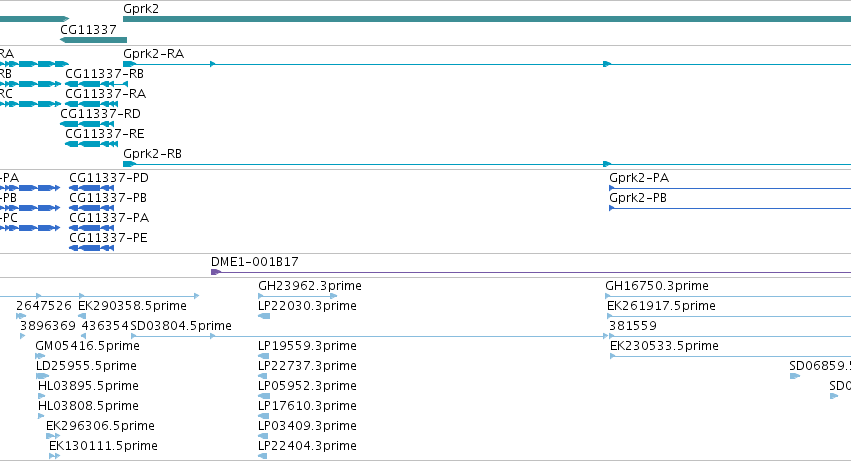Click the EK230533.5prime EST label
851x461 pixels.
[664, 346]
